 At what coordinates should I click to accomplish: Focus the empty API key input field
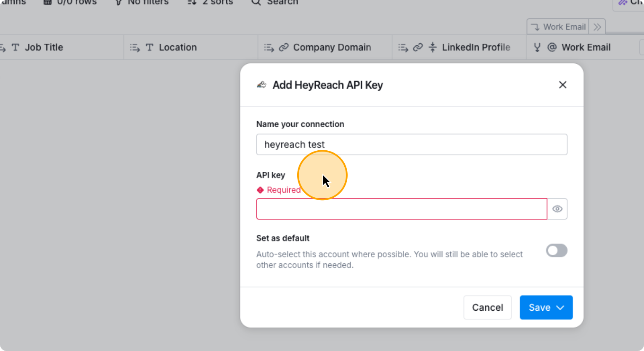[x=401, y=209]
